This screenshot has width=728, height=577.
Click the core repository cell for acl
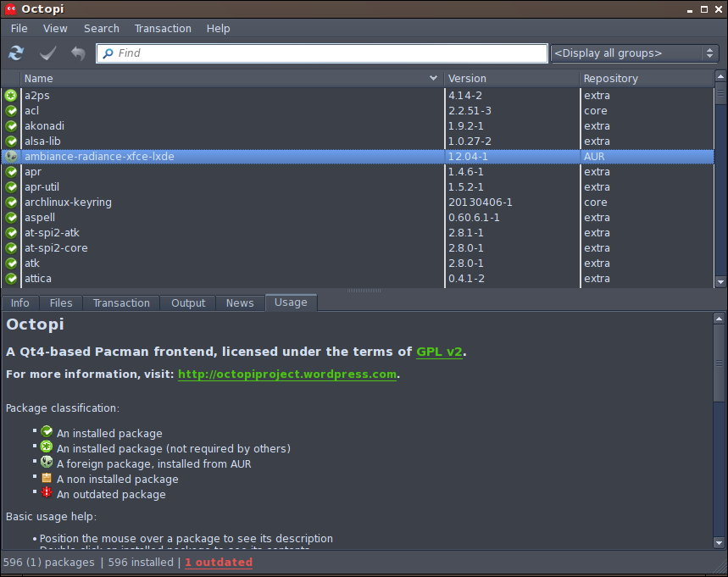coord(596,111)
